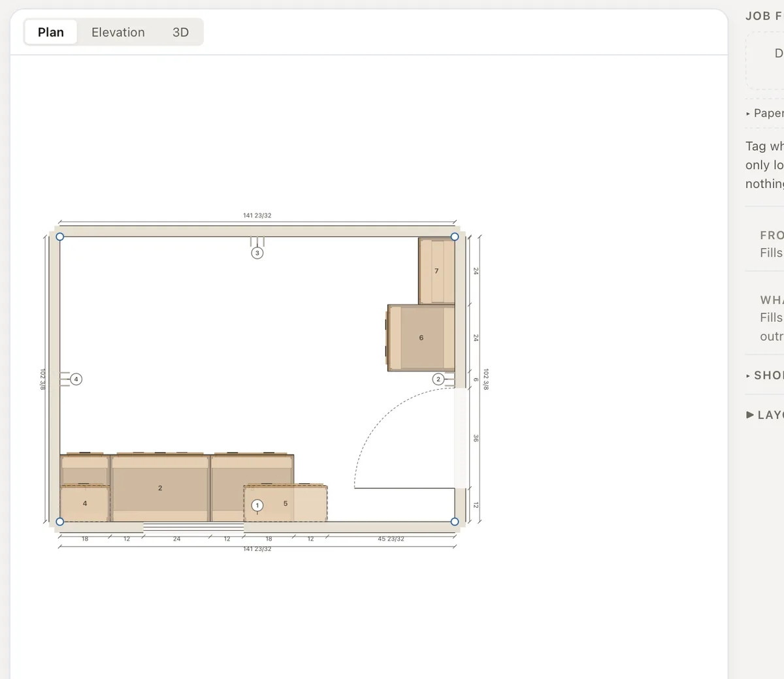
Task: Switch to the 3D view tab
Action: pos(181,32)
